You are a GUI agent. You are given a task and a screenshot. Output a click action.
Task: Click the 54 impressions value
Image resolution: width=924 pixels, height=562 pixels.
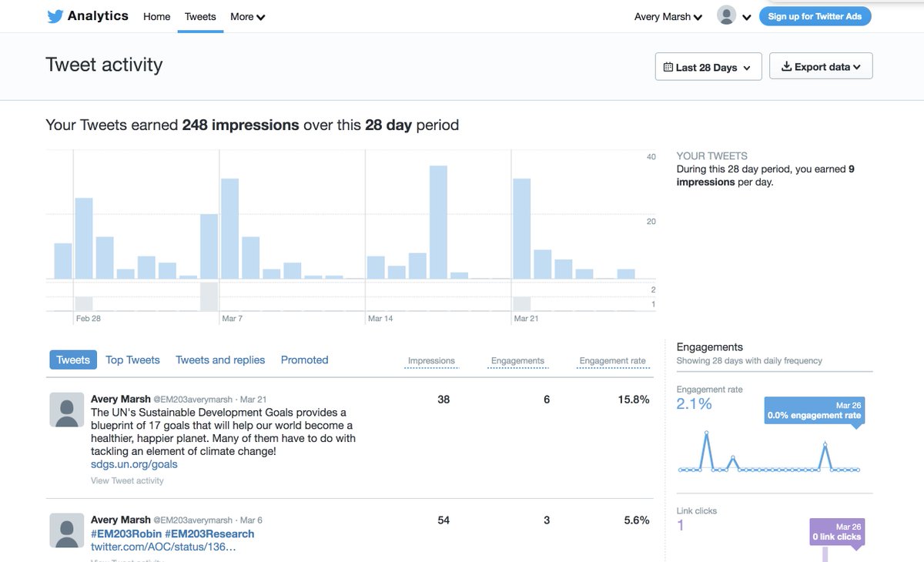[444, 520]
